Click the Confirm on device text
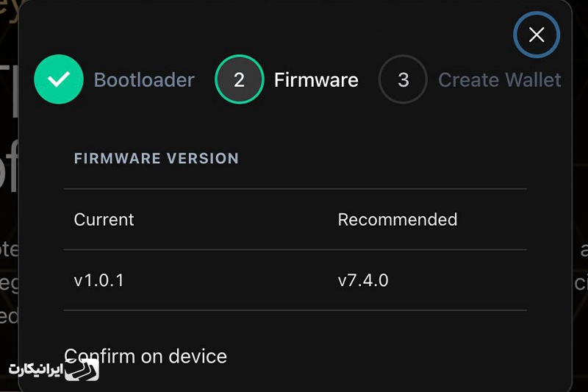588x392 pixels. pyautogui.click(x=146, y=356)
